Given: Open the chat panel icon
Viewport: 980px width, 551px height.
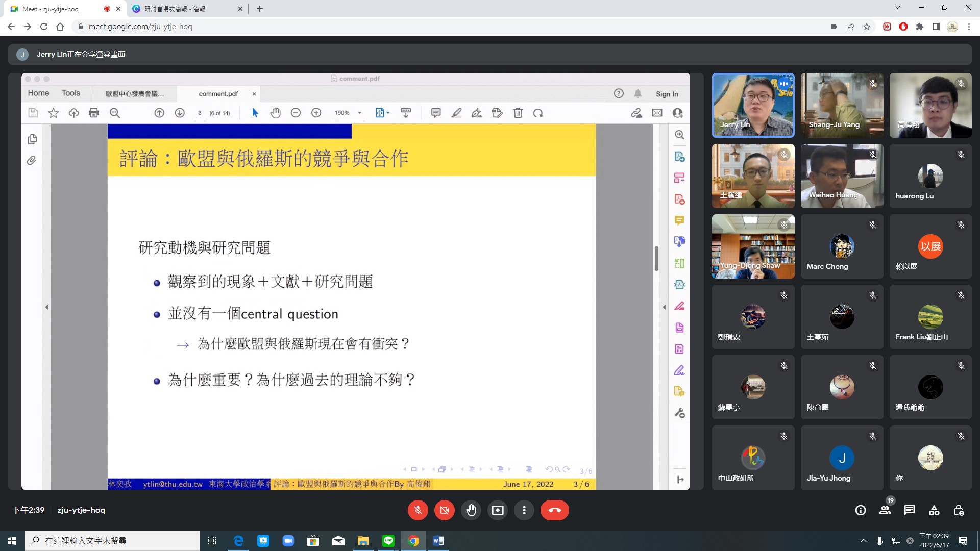Looking at the screenshot, I should pos(909,510).
